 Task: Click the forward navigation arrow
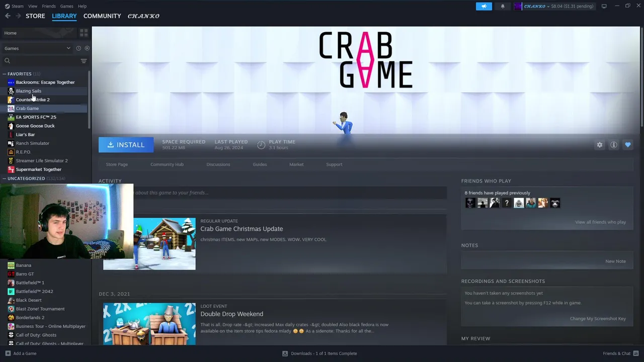click(x=18, y=16)
